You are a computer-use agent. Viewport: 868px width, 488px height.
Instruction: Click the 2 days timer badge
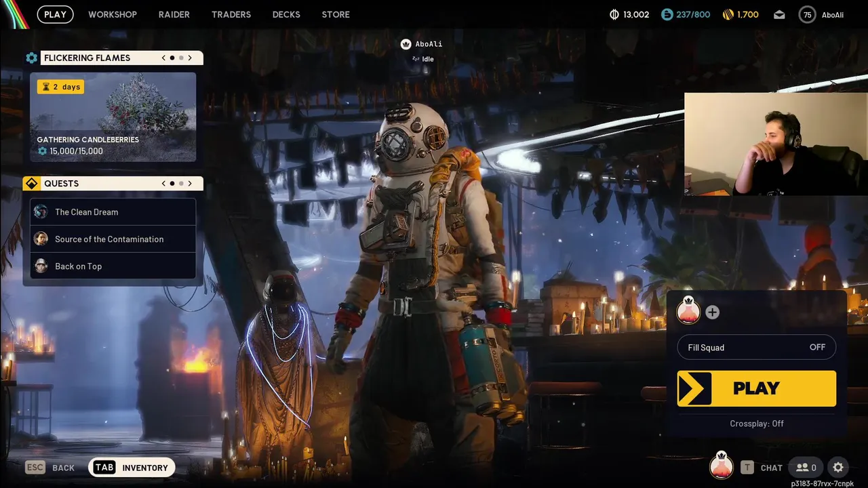[x=60, y=87]
